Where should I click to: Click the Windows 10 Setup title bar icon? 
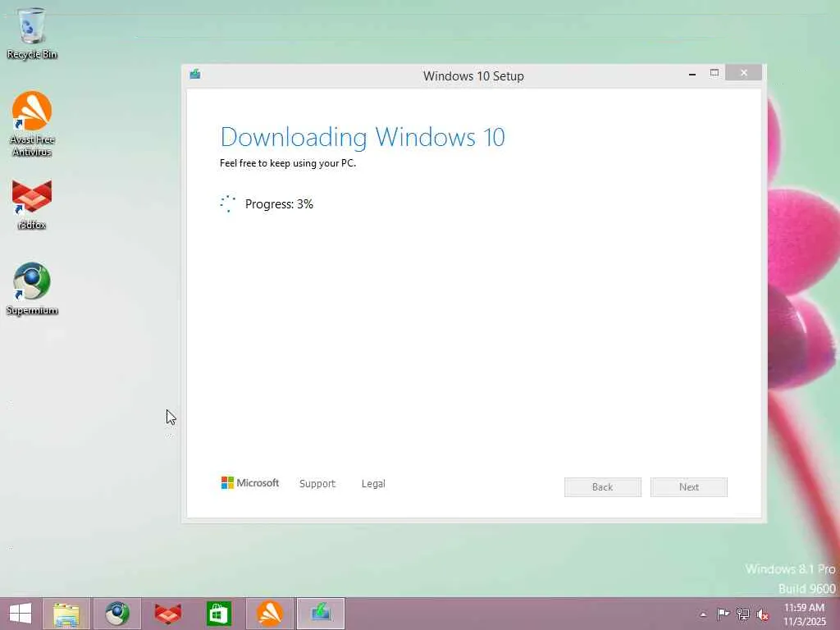(x=195, y=74)
